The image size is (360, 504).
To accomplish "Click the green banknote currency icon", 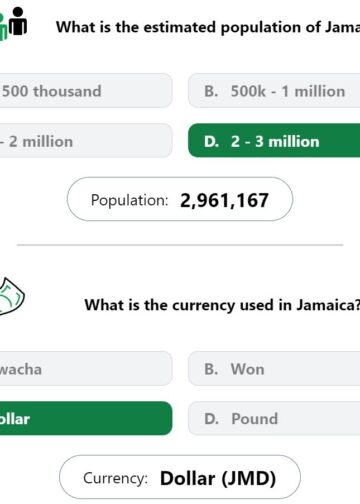I will click(11, 297).
